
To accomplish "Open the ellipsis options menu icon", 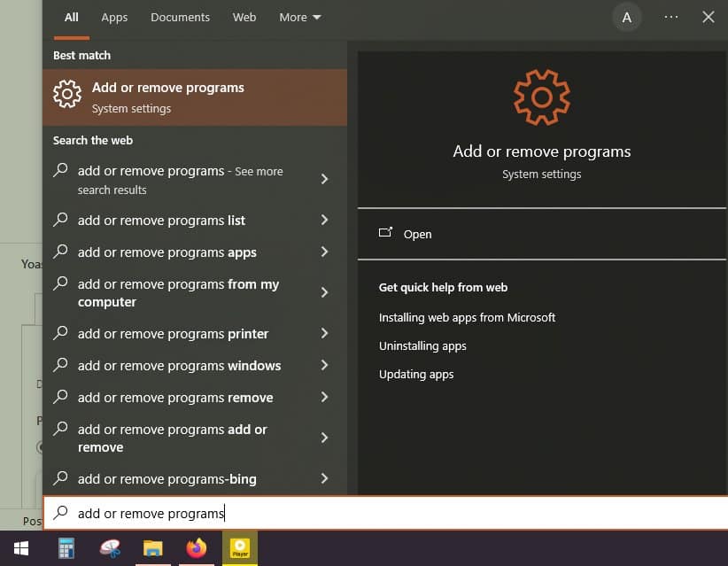I will [x=670, y=17].
